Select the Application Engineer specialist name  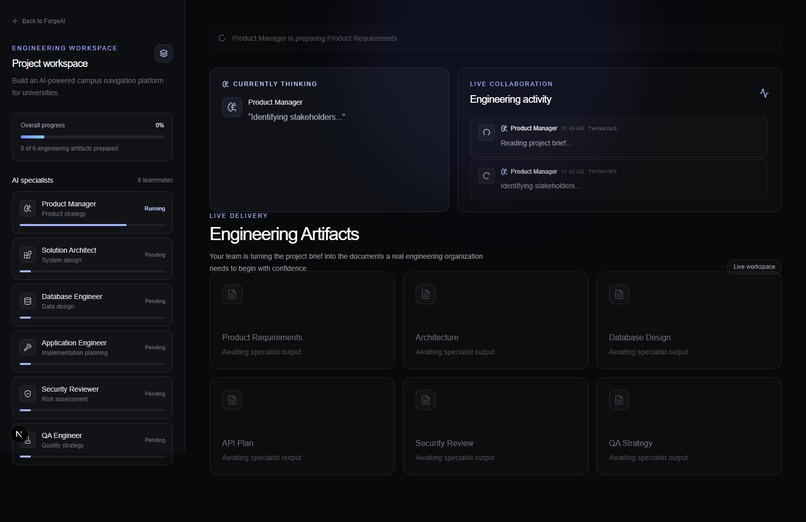74,343
